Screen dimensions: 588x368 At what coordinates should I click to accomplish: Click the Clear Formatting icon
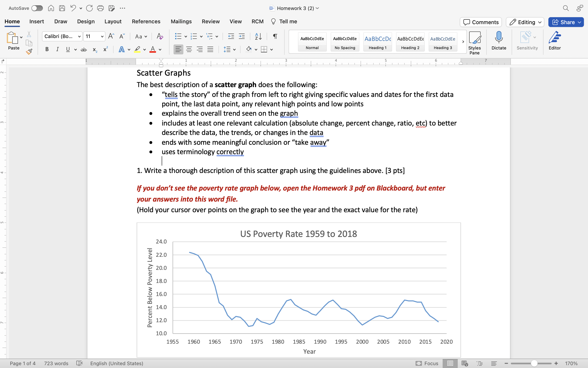(x=160, y=37)
